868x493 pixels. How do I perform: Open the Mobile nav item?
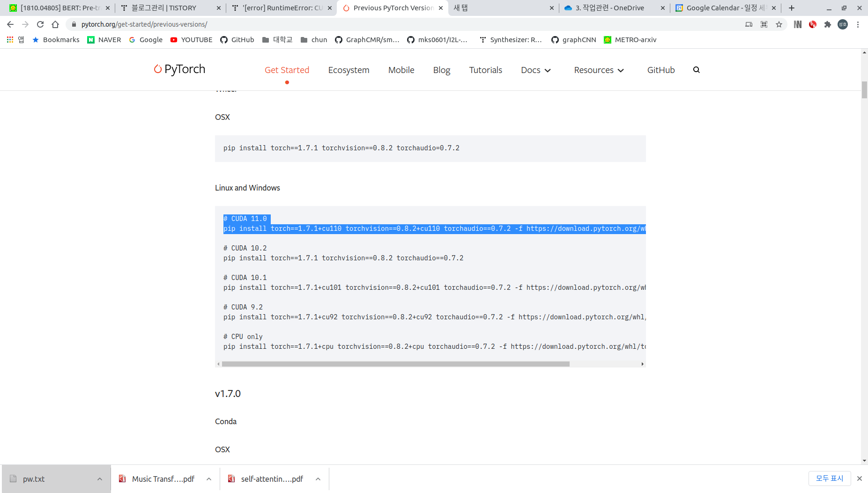tap(401, 70)
